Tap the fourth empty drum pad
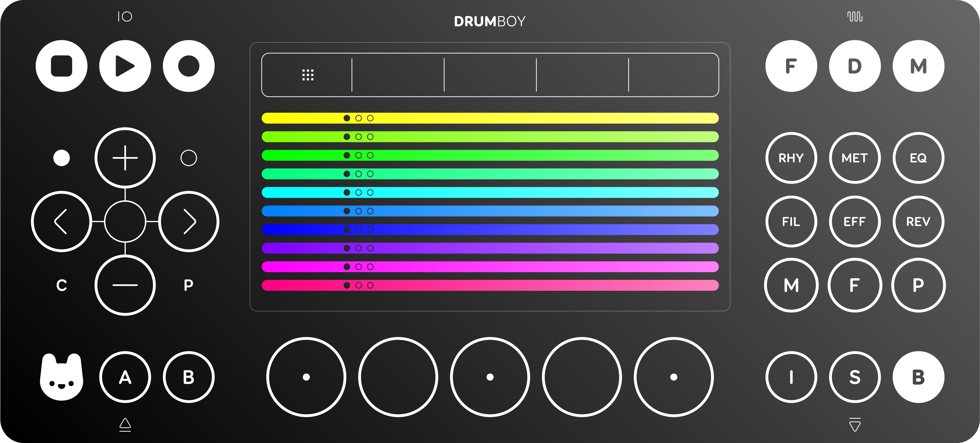Image resolution: width=980 pixels, height=443 pixels. click(582, 377)
